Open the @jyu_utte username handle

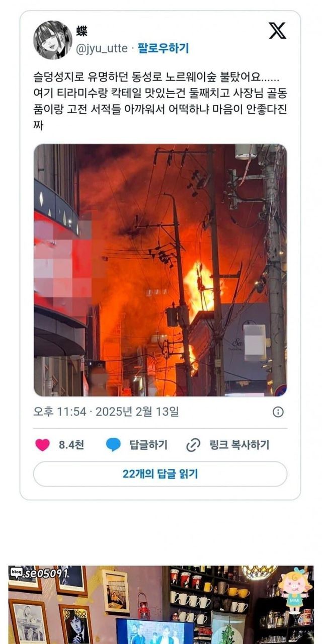pyautogui.click(x=102, y=48)
